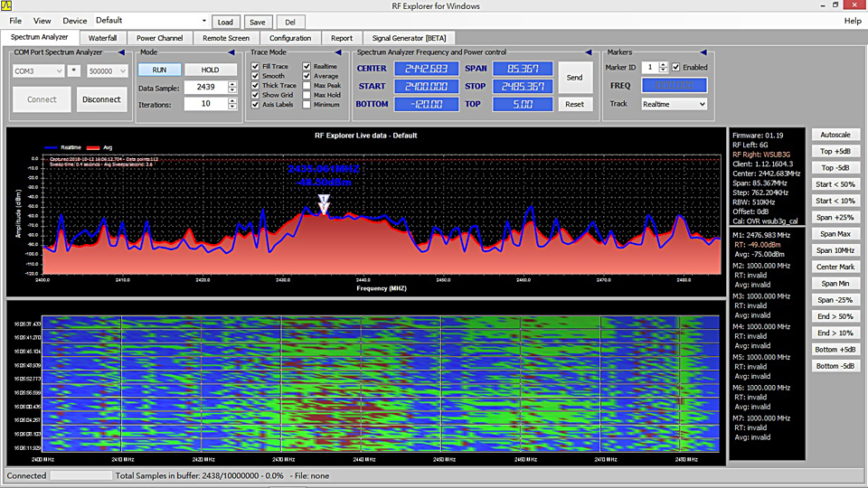Click the RF Explorer app icon in title bar
The image size is (868, 488).
point(6,5)
